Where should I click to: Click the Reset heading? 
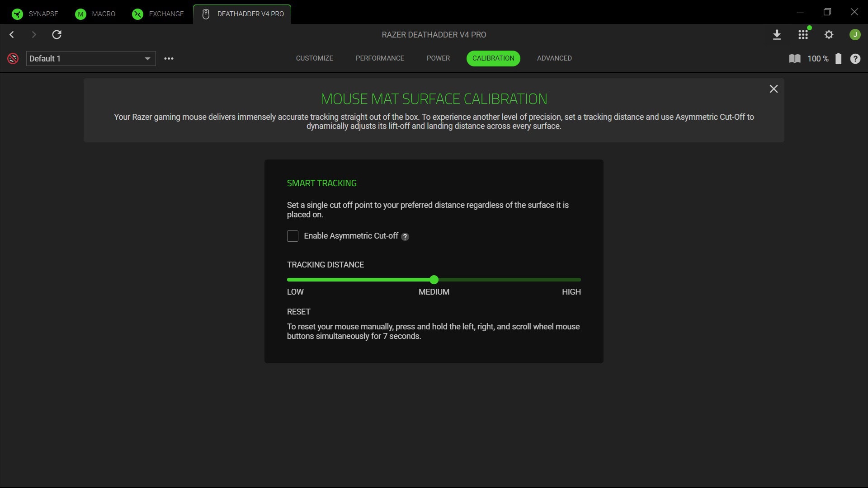coord(298,312)
